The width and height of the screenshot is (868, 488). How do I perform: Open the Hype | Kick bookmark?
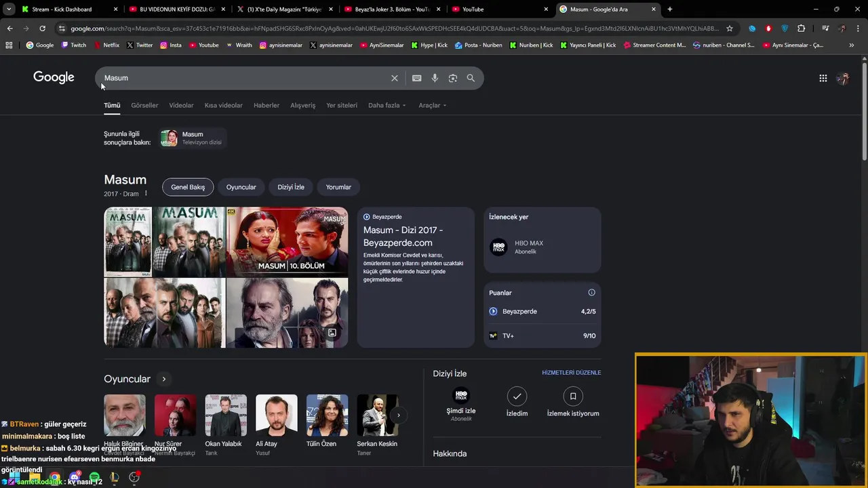click(x=429, y=45)
